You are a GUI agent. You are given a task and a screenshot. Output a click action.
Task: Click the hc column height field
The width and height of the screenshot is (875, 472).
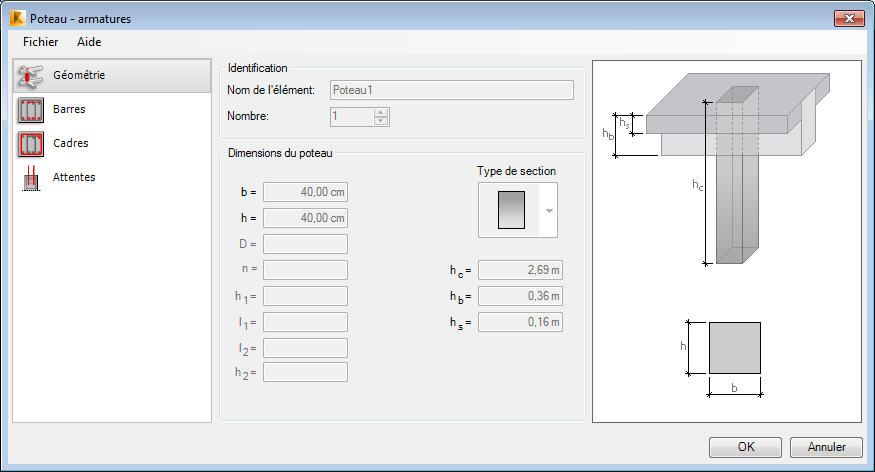coord(520,270)
